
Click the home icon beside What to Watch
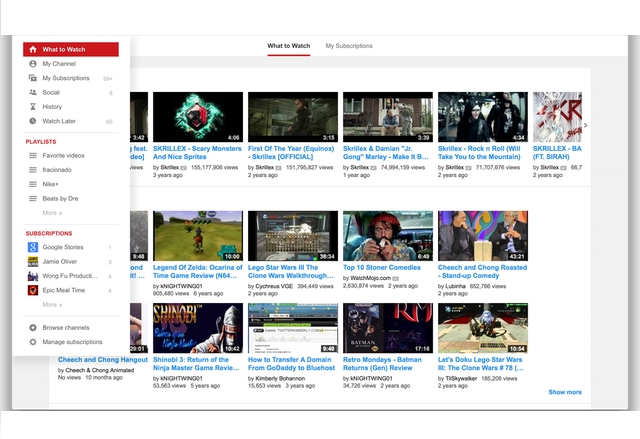point(33,49)
